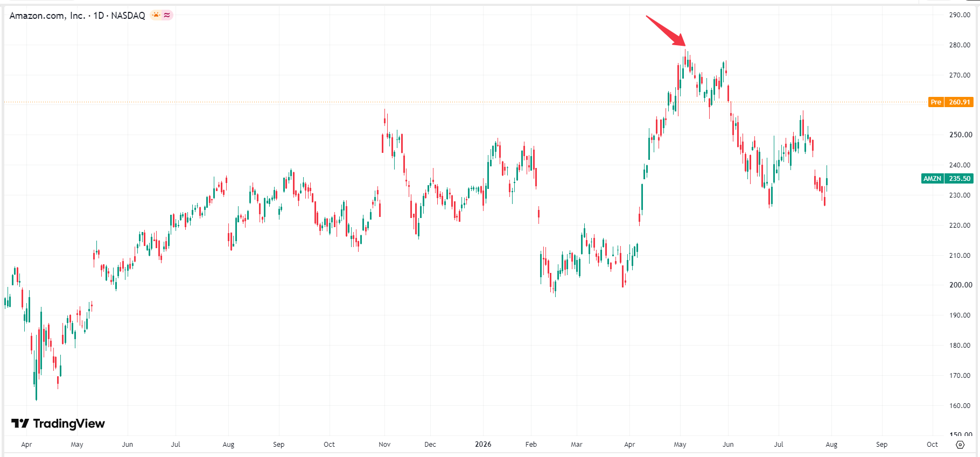Viewport: 980px width, 457px height.
Task: Click the Aug label near chart's right end
Action: (x=831, y=444)
